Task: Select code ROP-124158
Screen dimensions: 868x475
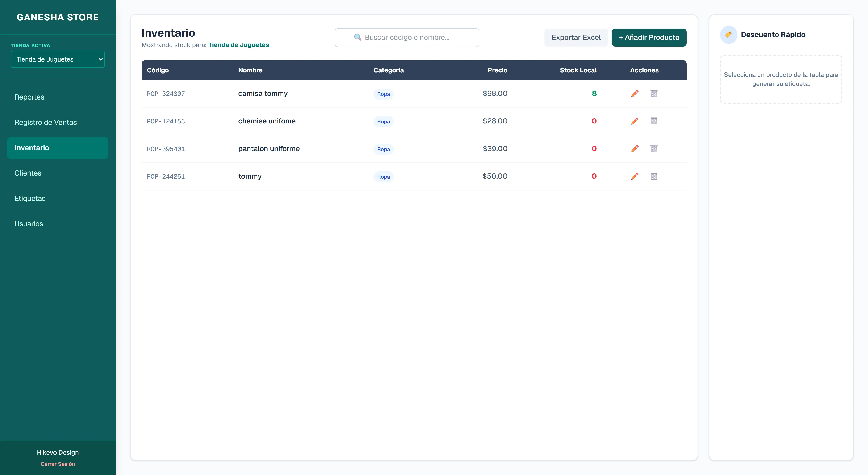Action: click(x=166, y=121)
